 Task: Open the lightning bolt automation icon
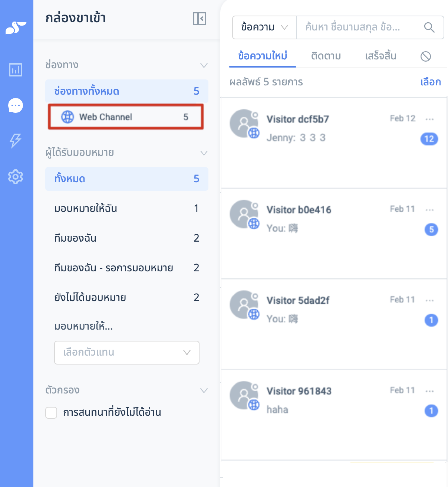(16, 141)
